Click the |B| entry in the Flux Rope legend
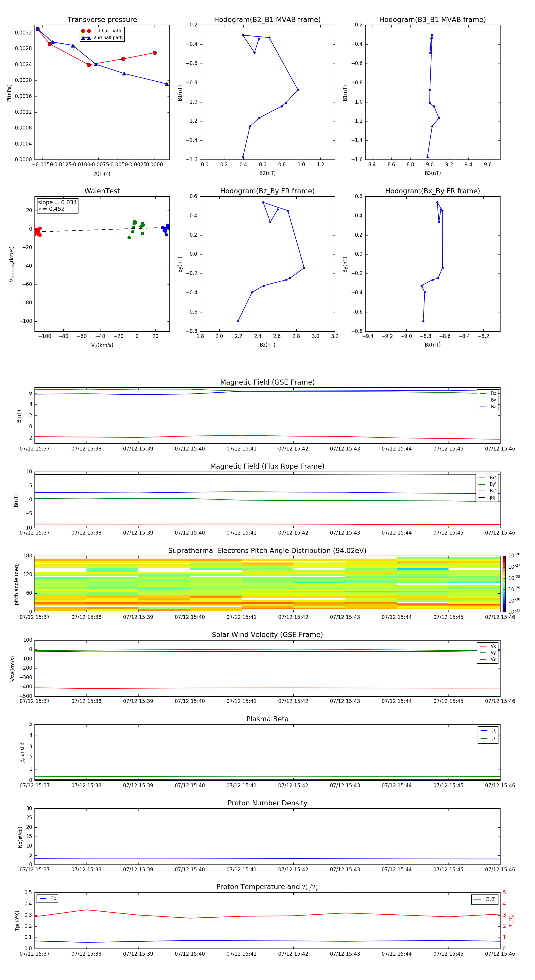 487,498
